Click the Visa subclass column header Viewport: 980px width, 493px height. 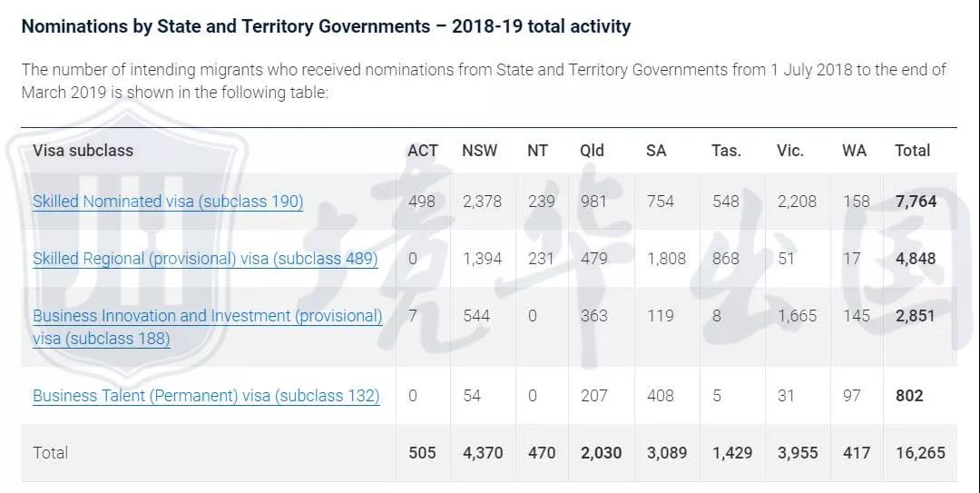point(83,151)
